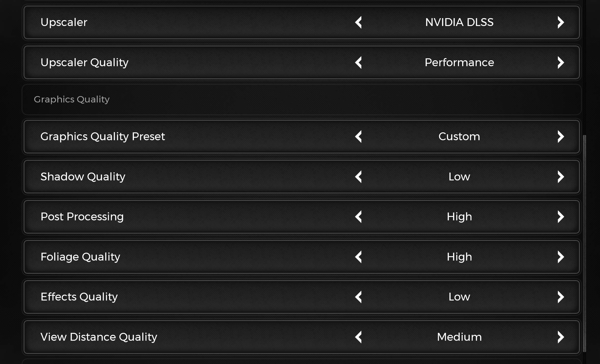
Task: Select the Shadow Quality setting row
Action: coord(302,177)
